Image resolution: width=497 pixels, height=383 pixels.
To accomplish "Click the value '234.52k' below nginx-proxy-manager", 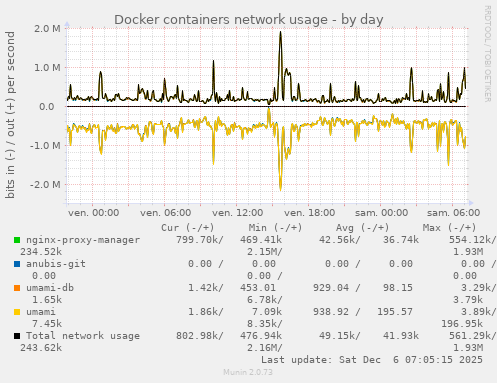I will [x=41, y=252].
